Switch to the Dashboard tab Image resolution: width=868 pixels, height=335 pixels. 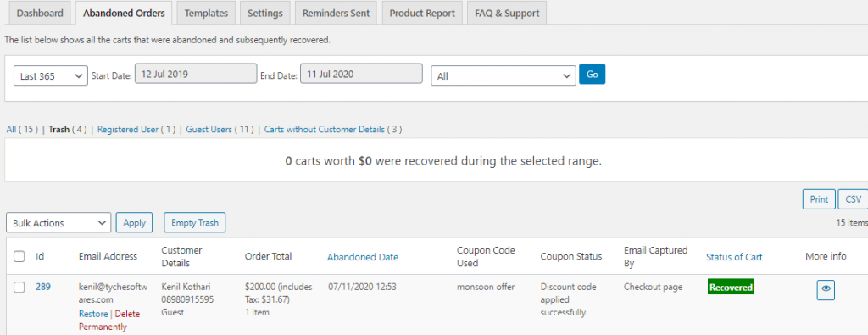click(40, 14)
